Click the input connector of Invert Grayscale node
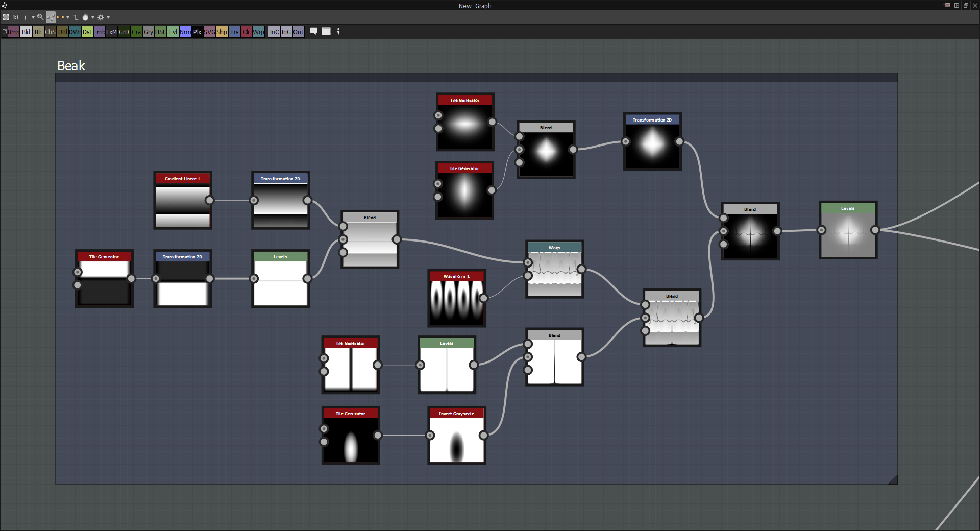 430,435
